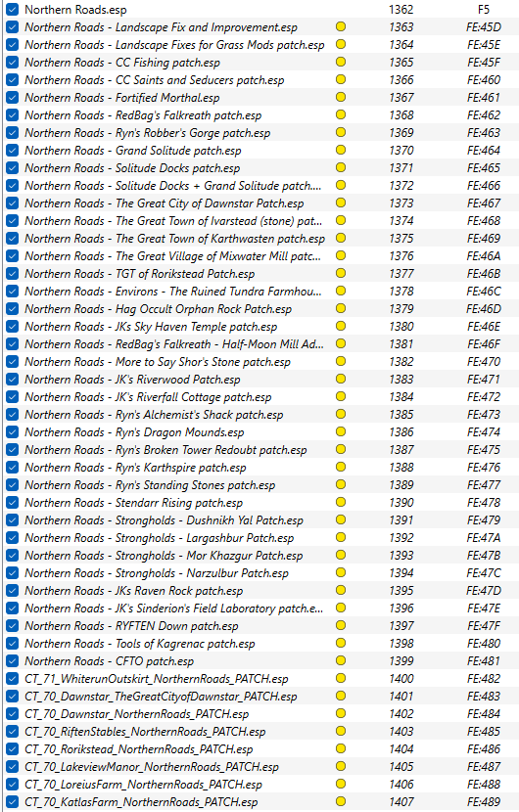
Task: Select CT_70_RiftenStables_NorthernRoads_PATCH.esp plugin name
Action: coord(145,732)
